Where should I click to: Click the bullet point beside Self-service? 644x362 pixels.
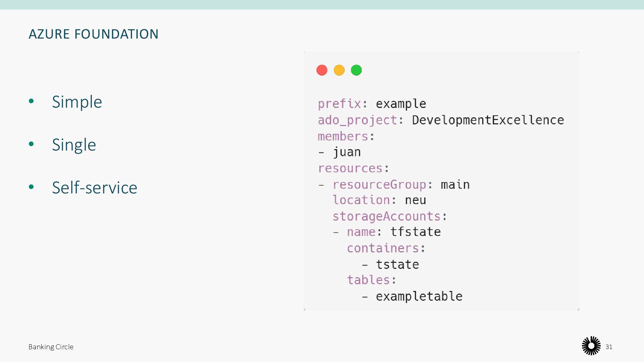click(32, 187)
